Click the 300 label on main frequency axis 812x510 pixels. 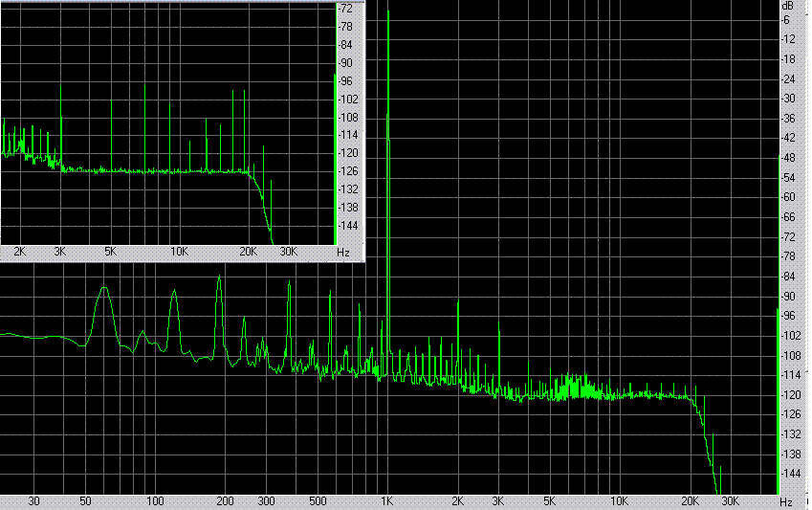pos(266,501)
